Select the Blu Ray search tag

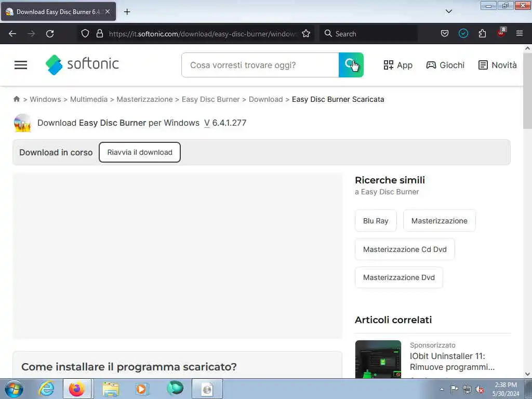[376, 221]
